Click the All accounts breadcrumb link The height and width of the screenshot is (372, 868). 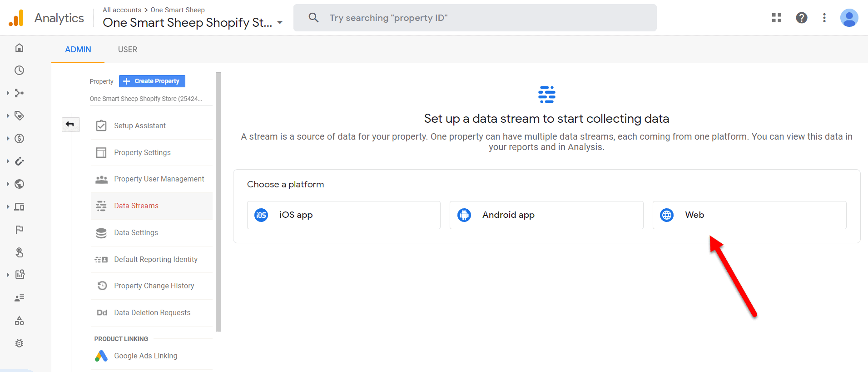pyautogui.click(x=122, y=10)
